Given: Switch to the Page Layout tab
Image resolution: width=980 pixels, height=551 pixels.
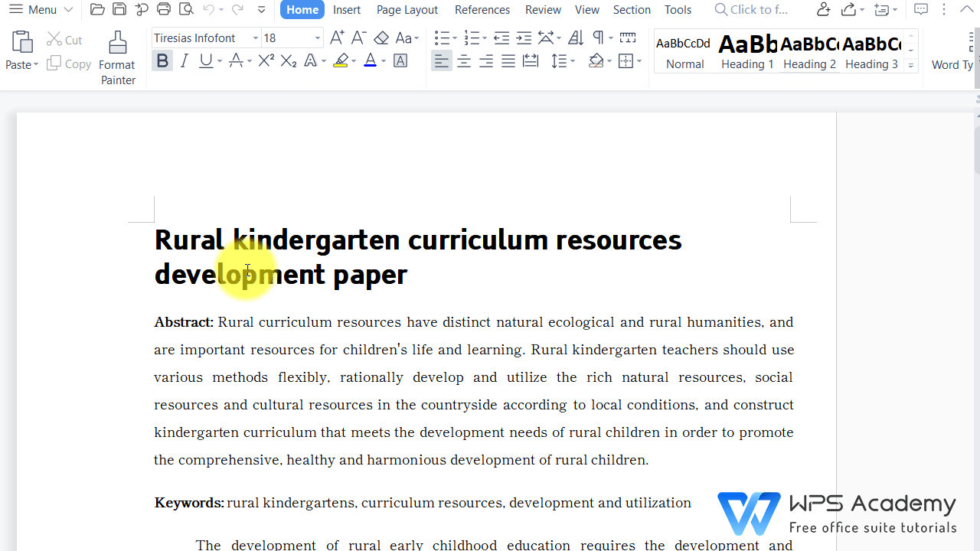Looking at the screenshot, I should click(x=407, y=10).
